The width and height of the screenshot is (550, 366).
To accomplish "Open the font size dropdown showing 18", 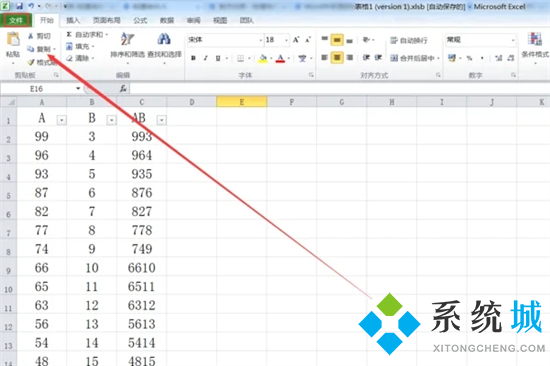I will (287, 40).
